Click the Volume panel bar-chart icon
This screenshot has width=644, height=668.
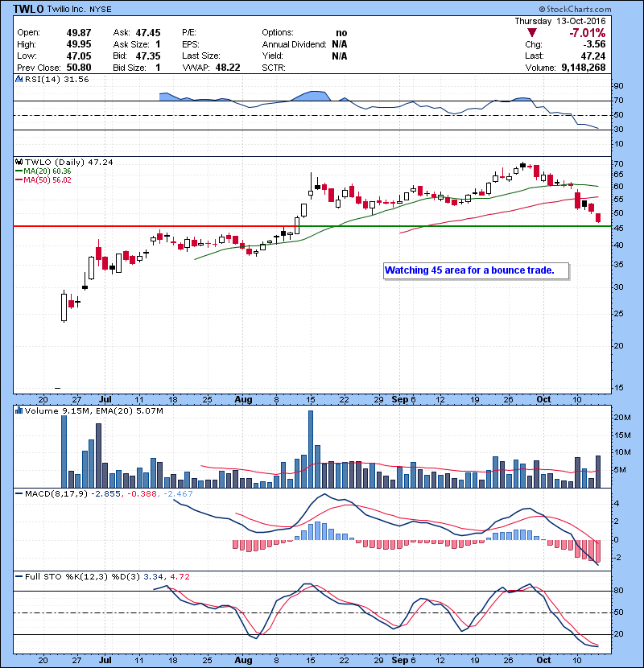point(19,410)
